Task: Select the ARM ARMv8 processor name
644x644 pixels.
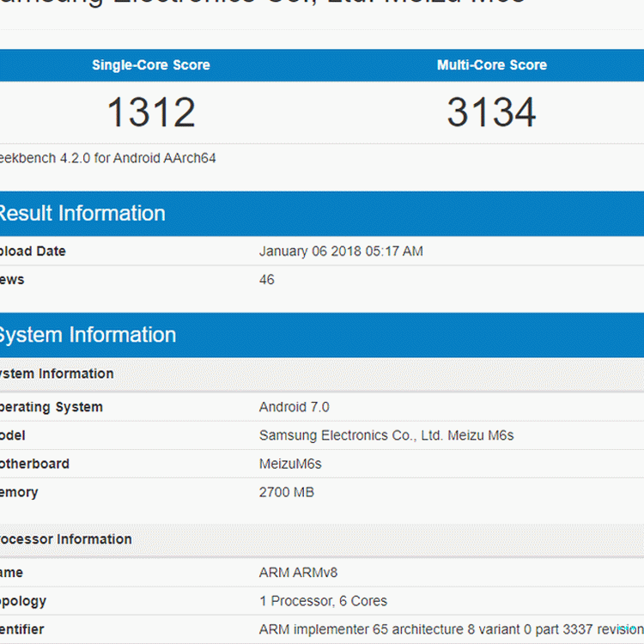Action: pos(298,573)
